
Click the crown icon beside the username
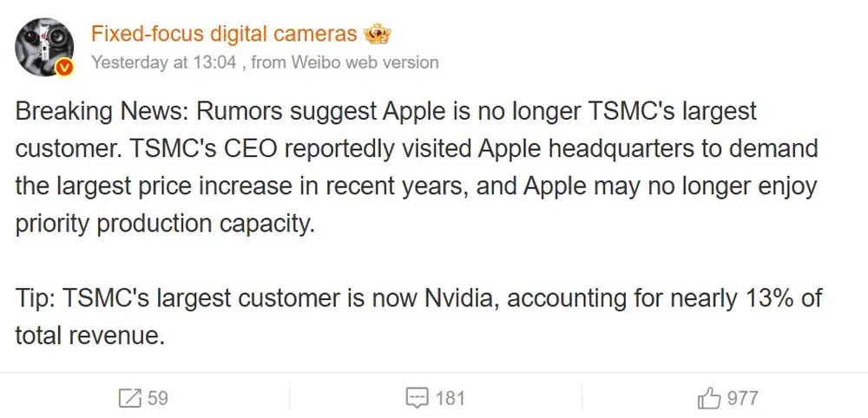coord(378,34)
